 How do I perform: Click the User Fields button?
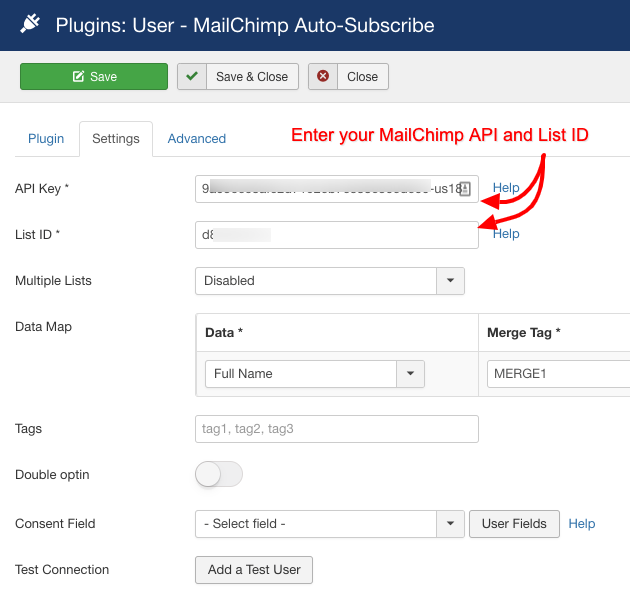click(x=514, y=524)
